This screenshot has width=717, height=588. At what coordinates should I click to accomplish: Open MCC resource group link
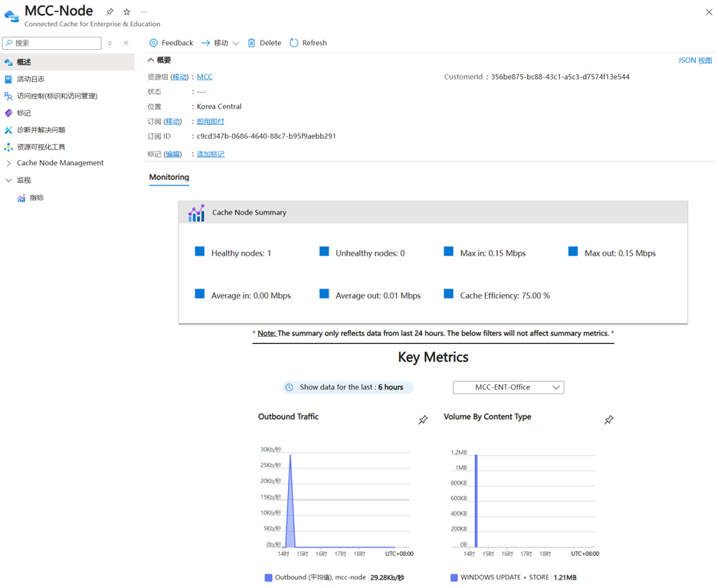pyautogui.click(x=205, y=77)
